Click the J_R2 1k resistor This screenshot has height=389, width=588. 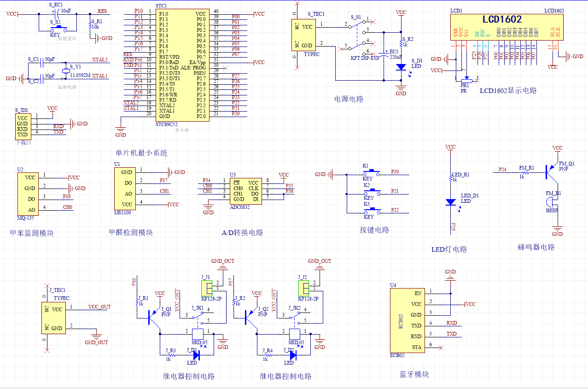click(x=234, y=302)
